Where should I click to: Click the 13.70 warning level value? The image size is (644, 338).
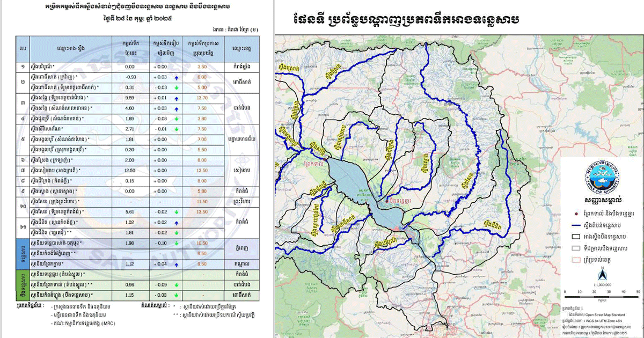click(202, 98)
